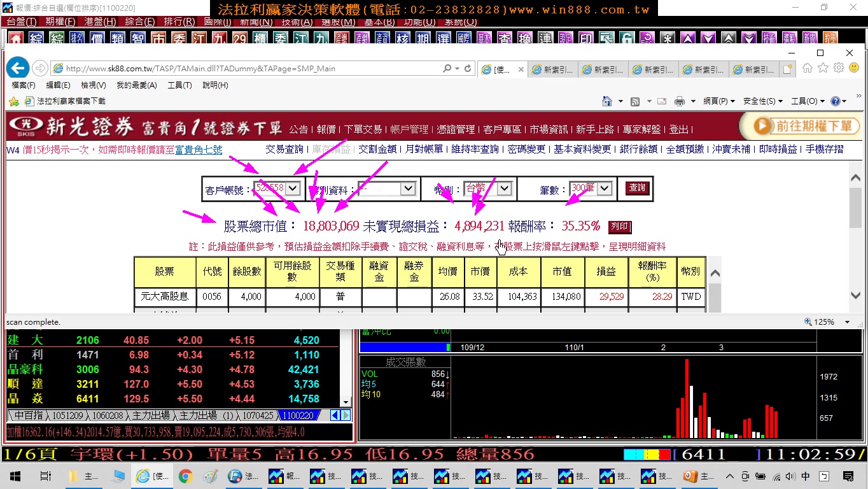Screen dimensions: 868x489
Task: Click the 期 toolbar icon
Action: 423,39
